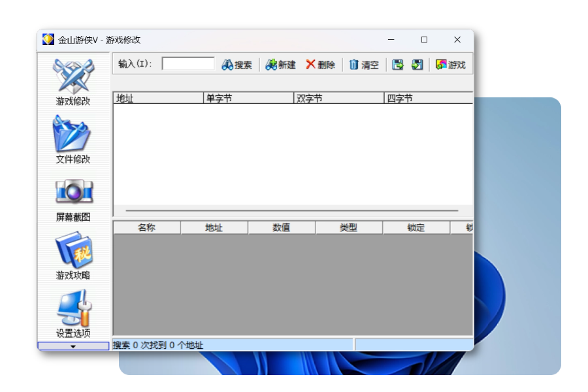Maximize the 金山游侠V window
This screenshot has height=392, width=588.
(x=424, y=39)
